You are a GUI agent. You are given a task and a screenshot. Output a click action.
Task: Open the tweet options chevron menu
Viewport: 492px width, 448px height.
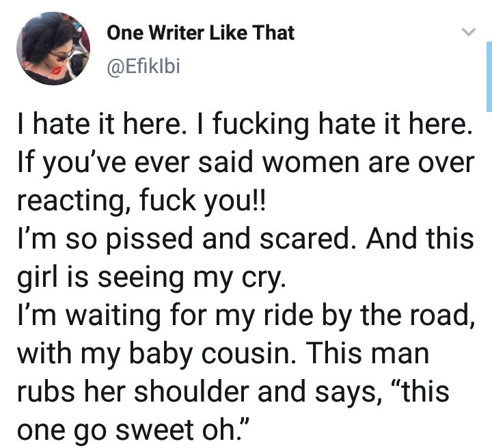pyautogui.click(x=469, y=32)
